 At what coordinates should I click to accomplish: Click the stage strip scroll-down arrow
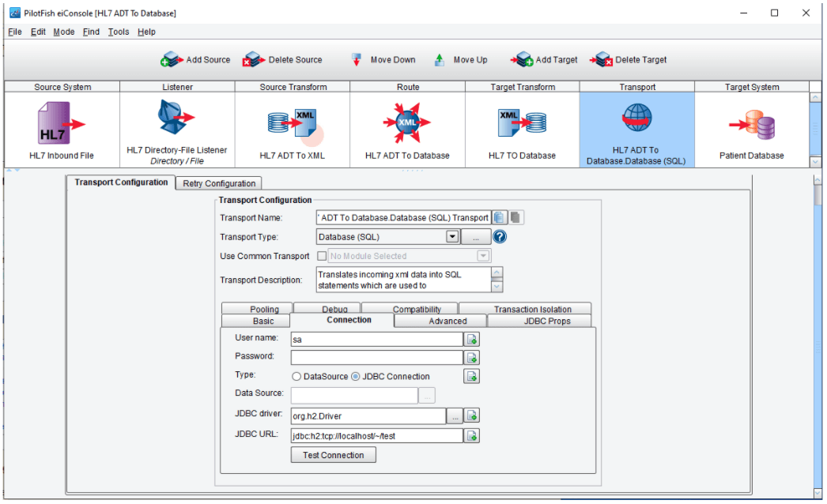[x=815, y=162]
